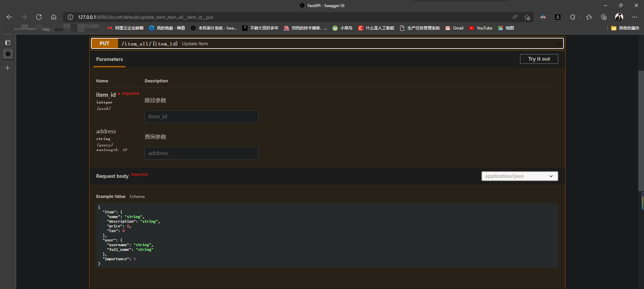The width and height of the screenshot is (644, 289).
Task: Open the Collections icon
Action: coord(604,17)
